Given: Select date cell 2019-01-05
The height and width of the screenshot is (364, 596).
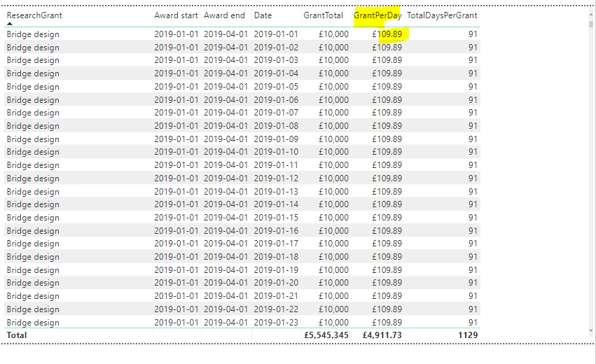Looking at the screenshot, I should pos(276,87).
